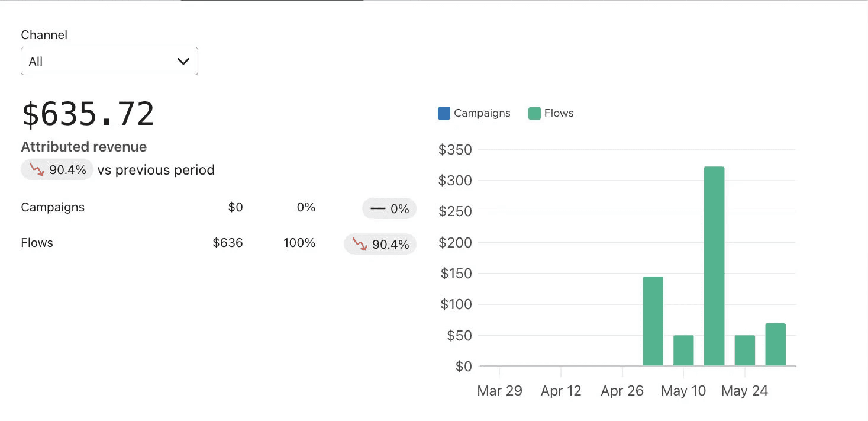The width and height of the screenshot is (868, 421).
Task: Click the Flows $636 value
Action: (228, 243)
